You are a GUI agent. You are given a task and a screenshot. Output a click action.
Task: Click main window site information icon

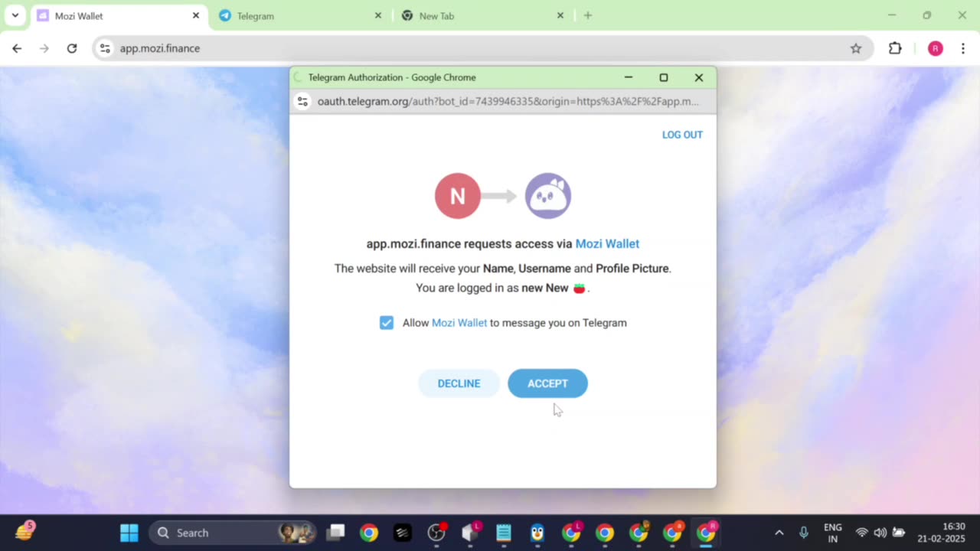(x=106, y=48)
